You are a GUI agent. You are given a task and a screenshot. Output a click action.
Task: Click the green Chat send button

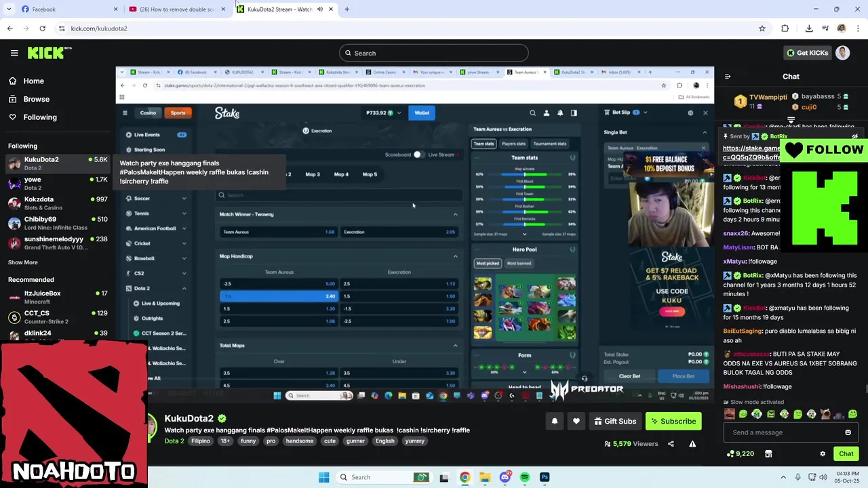pos(846,454)
